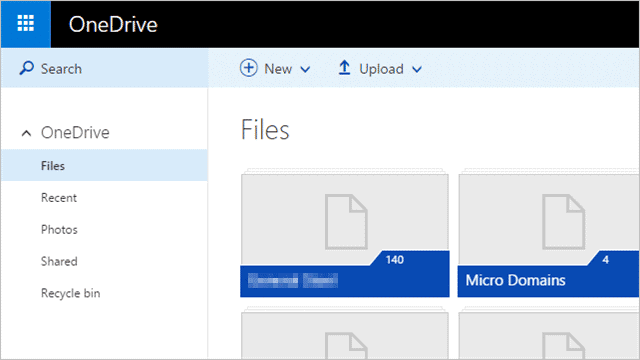This screenshot has height=360, width=640.
Task: Click the Micro Domains item count 4
Action: 606,260
